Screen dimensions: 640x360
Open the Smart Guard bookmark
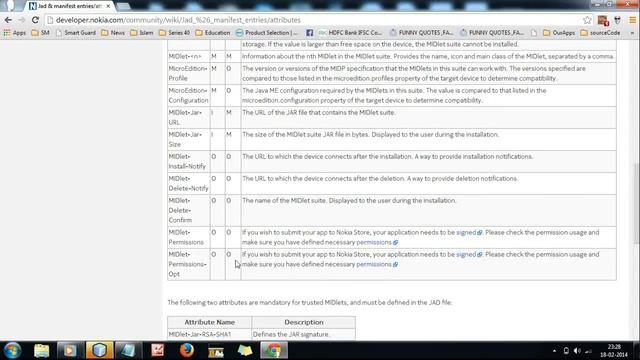(76, 33)
